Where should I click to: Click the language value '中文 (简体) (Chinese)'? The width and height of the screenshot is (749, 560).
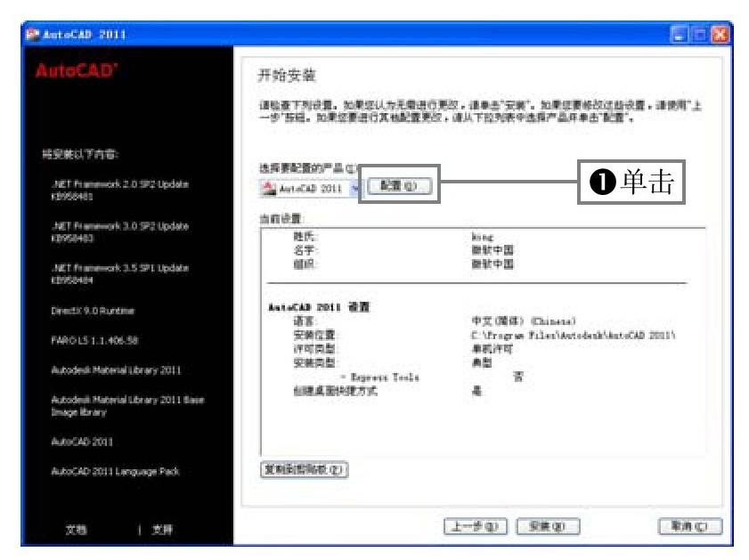(x=524, y=321)
